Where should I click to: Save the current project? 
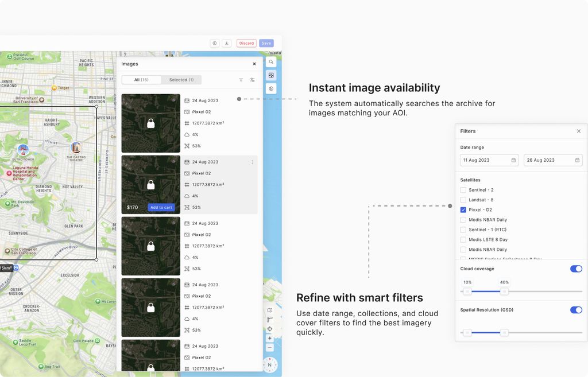tap(266, 43)
